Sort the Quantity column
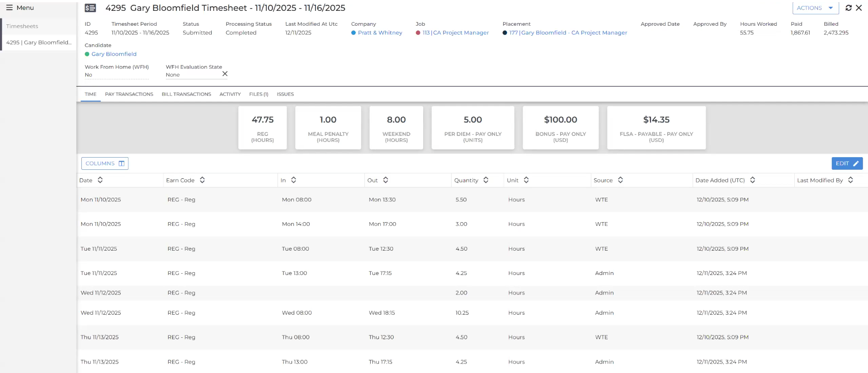Image resolution: width=868 pixels, height=373 pixels. coord(486,180)
